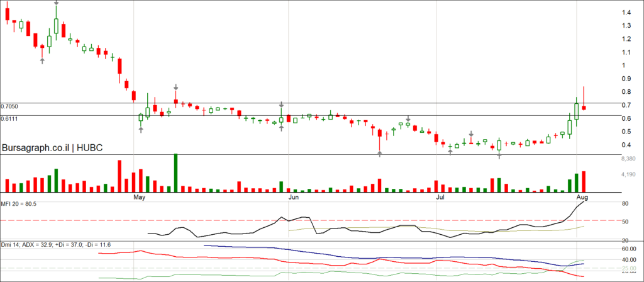Click the Bursagraph.co.il | HUBC chart title
Image resolution: width=644 pixels, height=282 pixels.
click(53, 147)
